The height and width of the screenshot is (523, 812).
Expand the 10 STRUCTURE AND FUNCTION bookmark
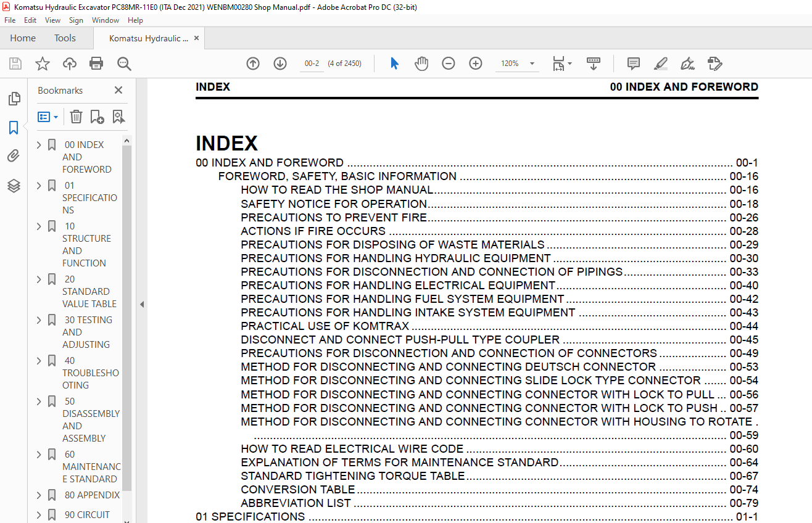(x=39, y=226)
